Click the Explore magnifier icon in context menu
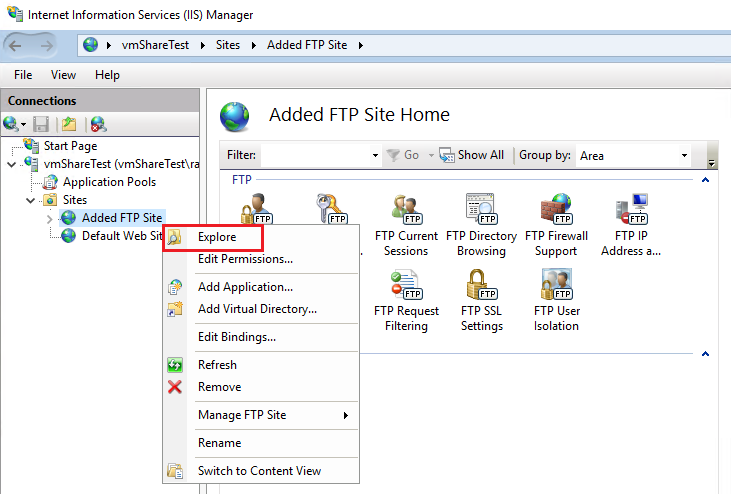The width and height of the screenshot is (731, 494). click(174, 237)
